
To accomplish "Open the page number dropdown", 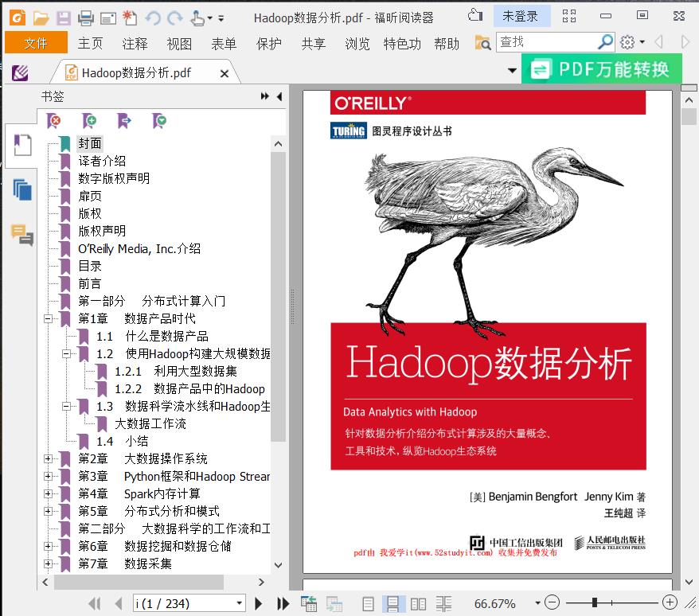I will [240, 603].
